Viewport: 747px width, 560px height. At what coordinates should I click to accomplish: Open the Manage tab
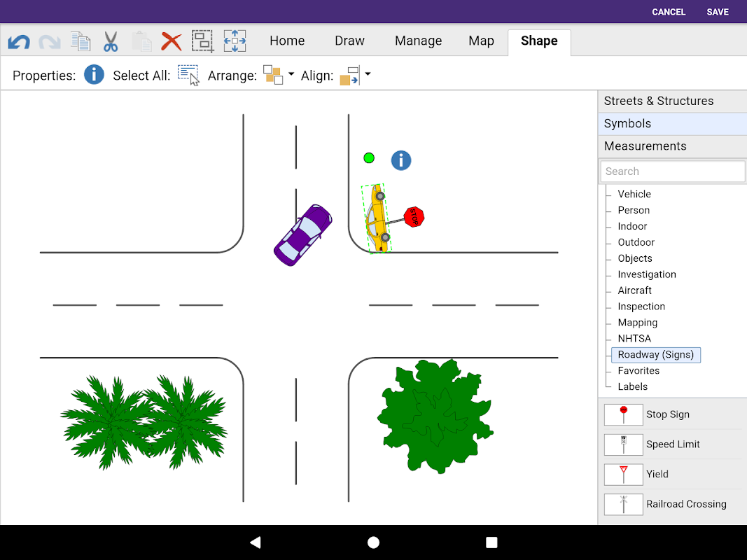tap(418, 41)
